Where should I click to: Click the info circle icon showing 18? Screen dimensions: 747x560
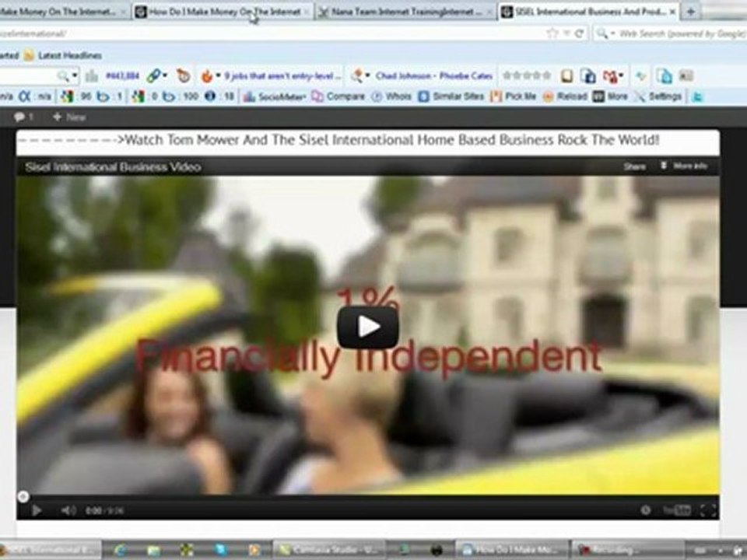210,96
